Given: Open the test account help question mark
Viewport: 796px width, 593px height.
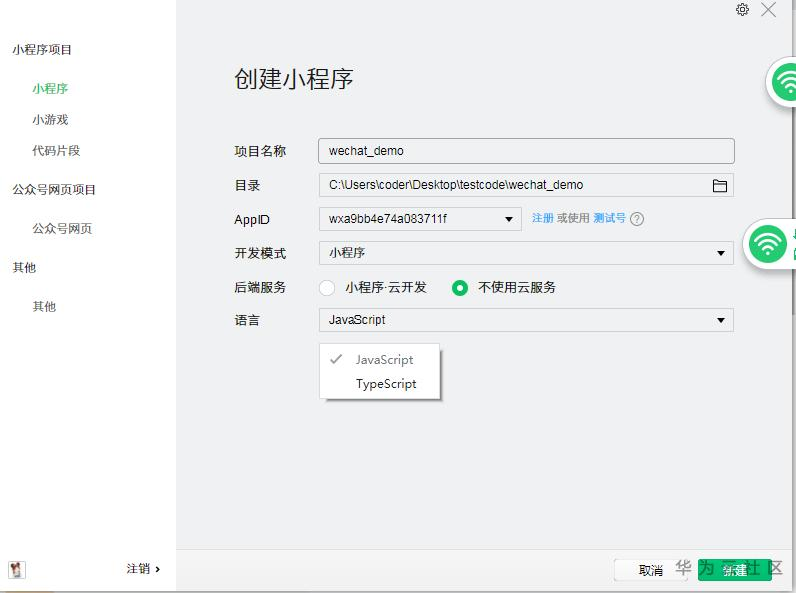Looking at the screenshot, I should tap(637, 219).
